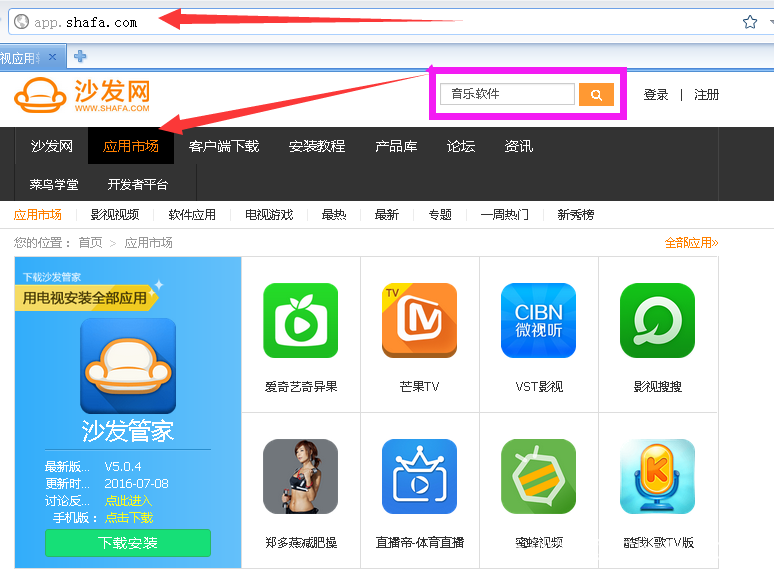This screenshot has height=580, width=774.
Task: Open the 芒果TV app icon
Action: [x=420, y=320]
